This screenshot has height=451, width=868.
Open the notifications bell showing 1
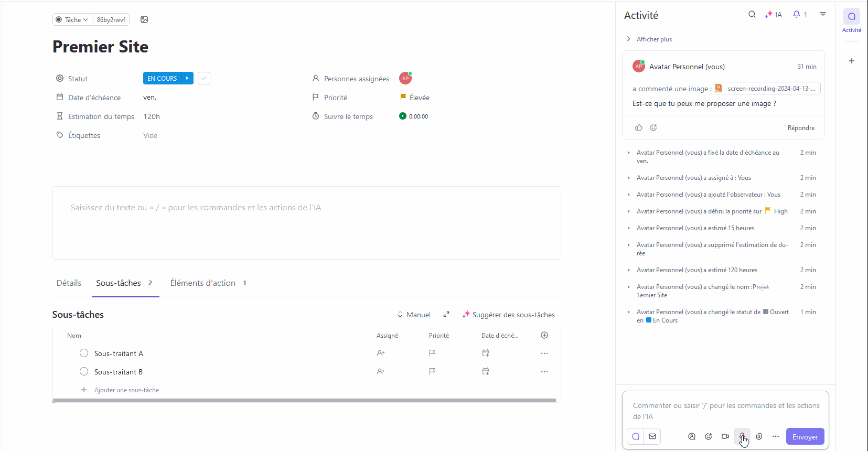[x=800, y=15]
